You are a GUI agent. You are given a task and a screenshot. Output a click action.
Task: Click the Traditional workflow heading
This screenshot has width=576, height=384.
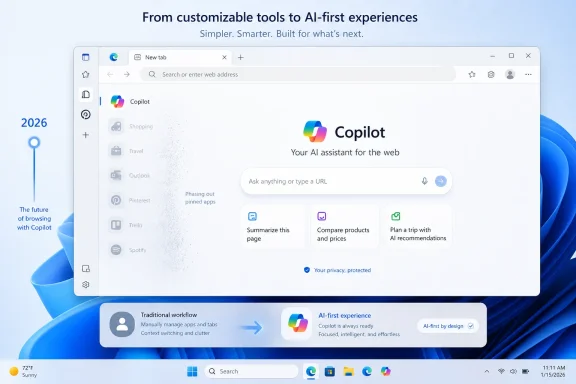point(169,315)
